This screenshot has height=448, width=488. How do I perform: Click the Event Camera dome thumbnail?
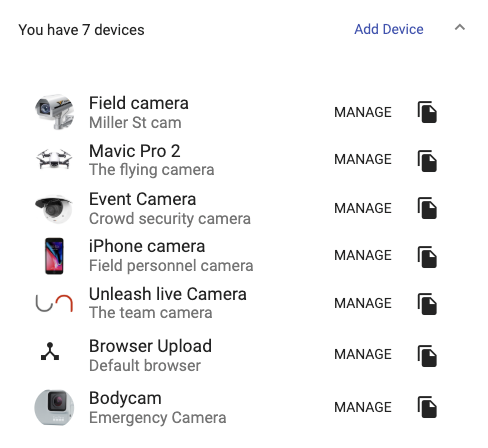54,209
